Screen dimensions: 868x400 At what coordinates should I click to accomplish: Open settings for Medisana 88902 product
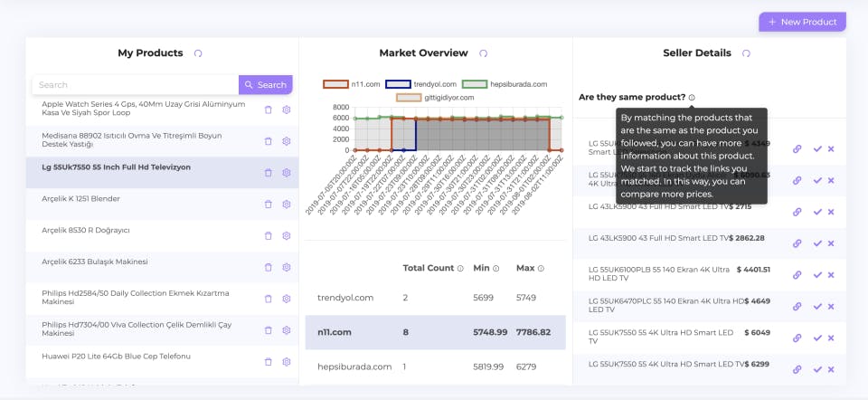pyautogui.click(x=287, y=141)
